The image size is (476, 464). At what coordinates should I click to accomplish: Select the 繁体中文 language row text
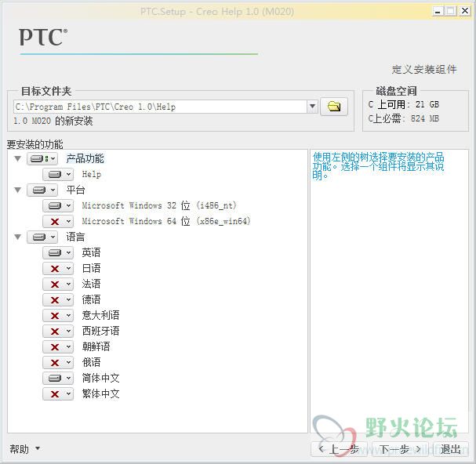coord(100,394)
